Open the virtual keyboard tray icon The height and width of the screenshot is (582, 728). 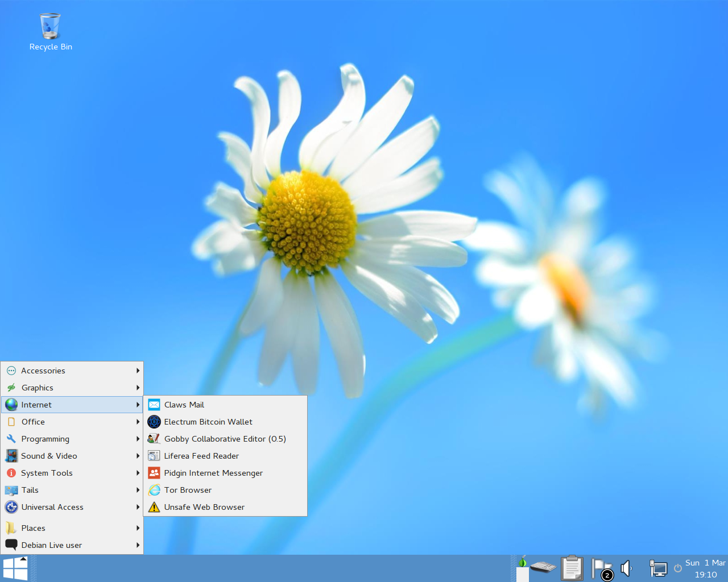543,567
